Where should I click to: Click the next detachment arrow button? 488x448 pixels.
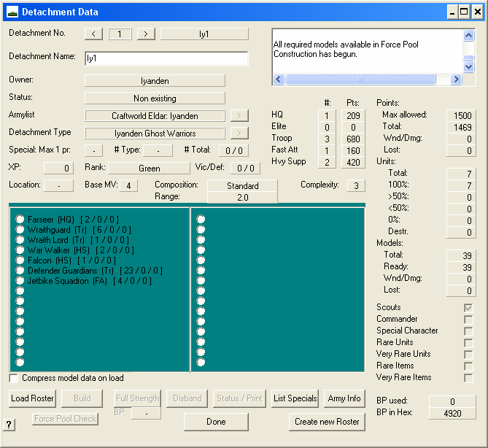[146, 34]
